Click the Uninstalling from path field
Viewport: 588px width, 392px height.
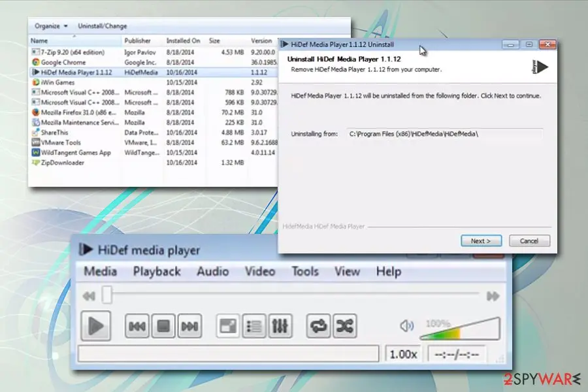444,134
